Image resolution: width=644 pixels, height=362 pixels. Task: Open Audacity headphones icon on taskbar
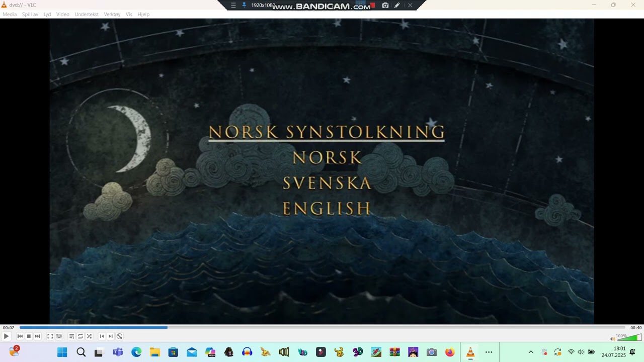pyautogui.click(x=247, y=352)
